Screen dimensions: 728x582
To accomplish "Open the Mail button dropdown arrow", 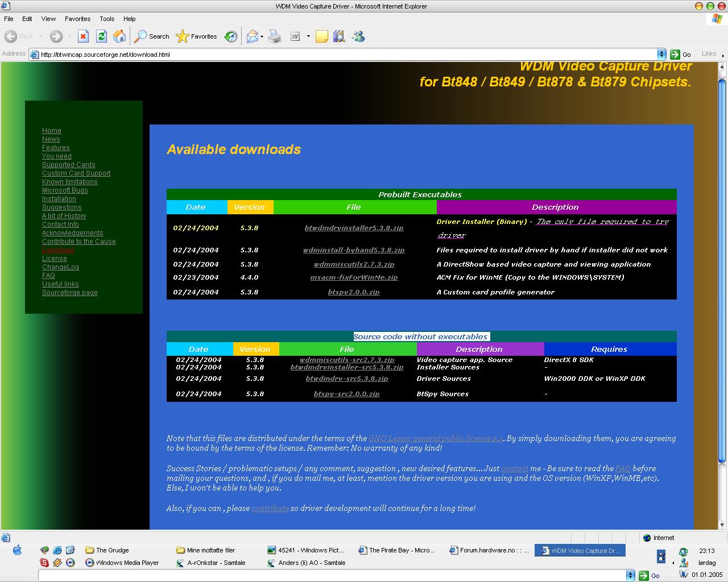I will tap(262, 36).
